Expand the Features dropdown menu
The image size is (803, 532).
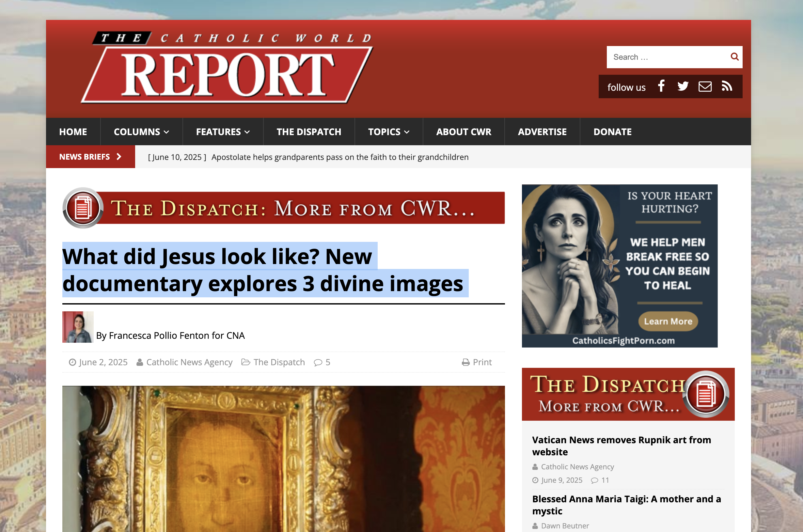click(x=223, y=132)
